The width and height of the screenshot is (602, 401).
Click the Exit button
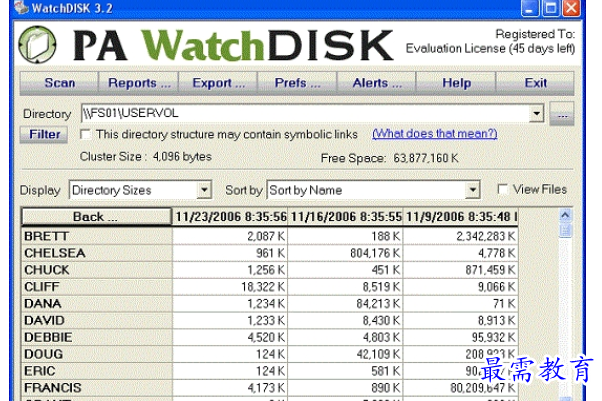tap(535, 83)
